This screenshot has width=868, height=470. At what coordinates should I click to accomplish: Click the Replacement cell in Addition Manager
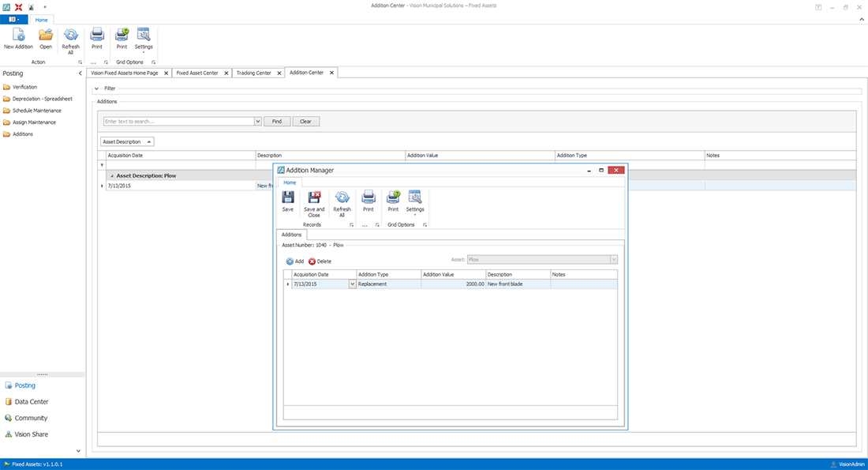[388, 284]
